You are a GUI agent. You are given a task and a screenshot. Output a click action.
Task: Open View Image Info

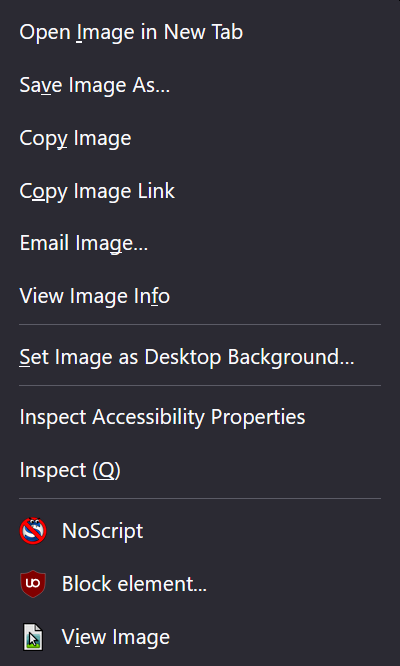(200, 296)
